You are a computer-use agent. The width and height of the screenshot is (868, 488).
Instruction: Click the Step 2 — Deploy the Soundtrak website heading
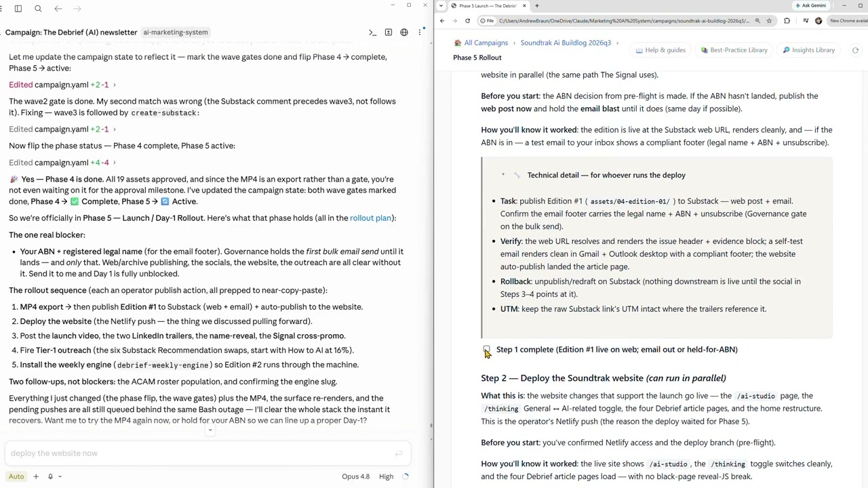[604, 378]
